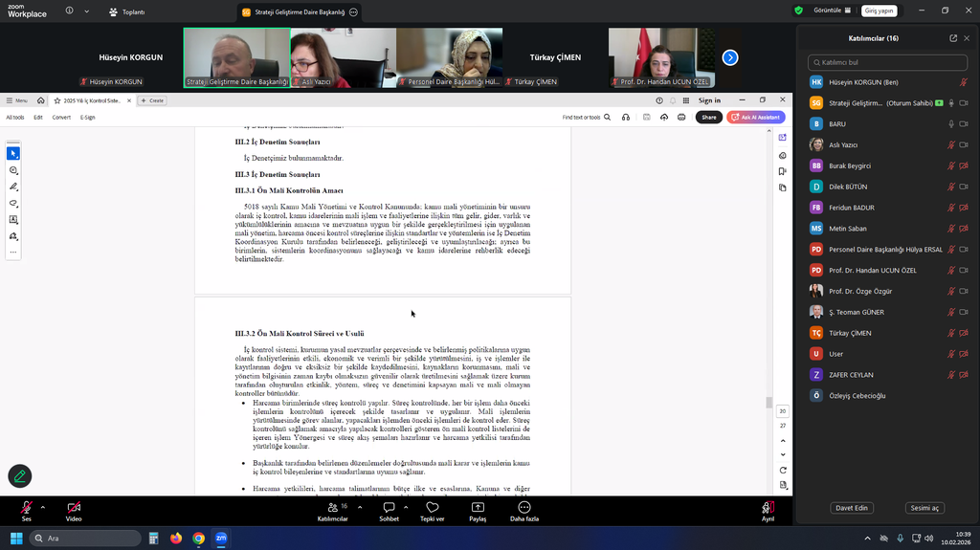The width and height of the screenshot is (980, 550).
Task: Unmute microphone with the Ses button
Action: (26, 508)
